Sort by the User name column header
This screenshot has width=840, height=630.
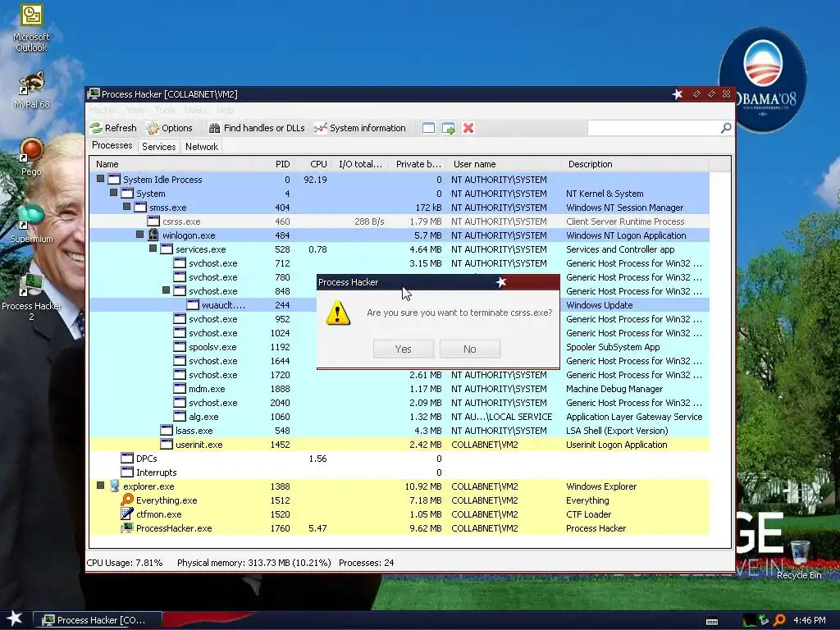504,164
